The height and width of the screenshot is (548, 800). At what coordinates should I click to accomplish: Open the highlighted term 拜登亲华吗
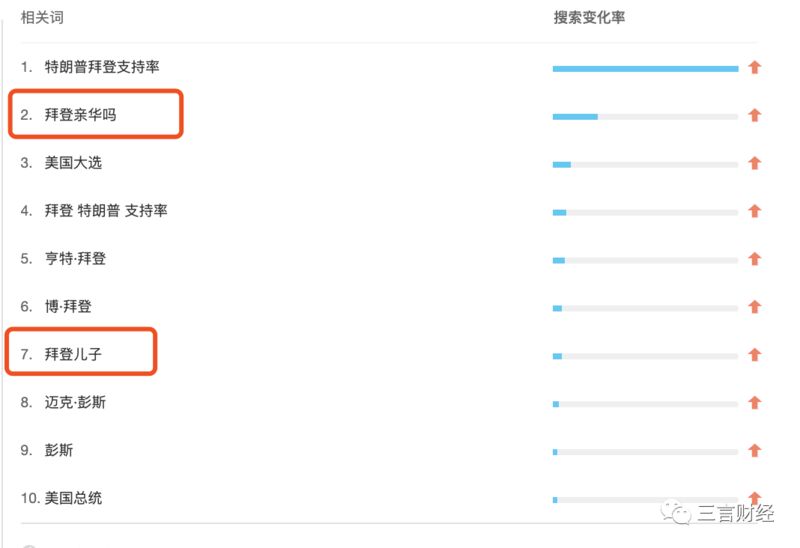pyautogui.click(x=81, y=115)
